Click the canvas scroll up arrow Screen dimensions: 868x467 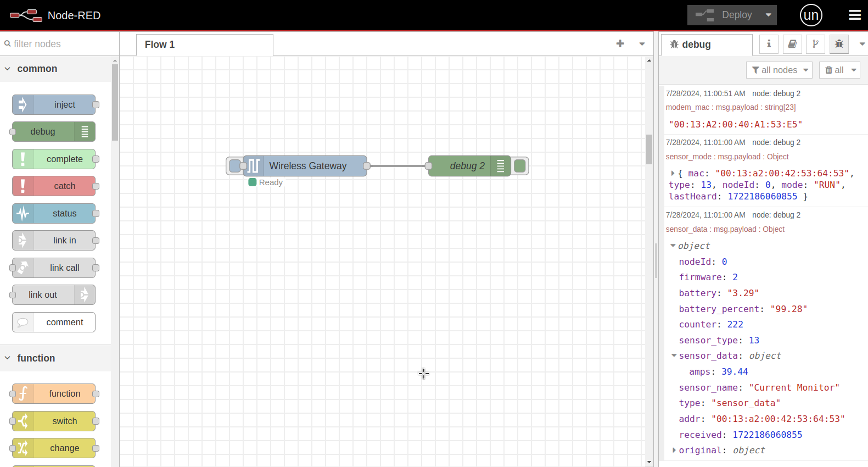tap(649, 60)
